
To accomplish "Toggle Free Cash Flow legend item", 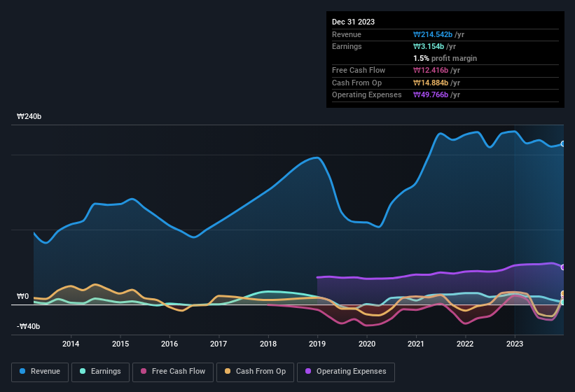I will pos(173,371).
